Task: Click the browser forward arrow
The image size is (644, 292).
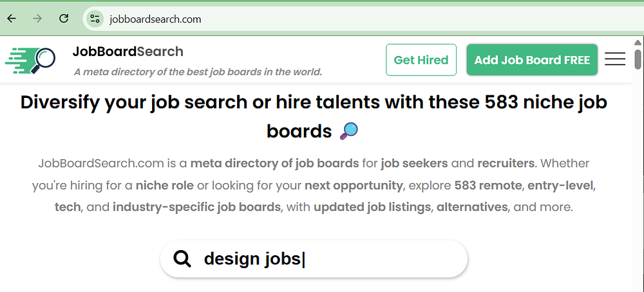Action: point(37,19)
